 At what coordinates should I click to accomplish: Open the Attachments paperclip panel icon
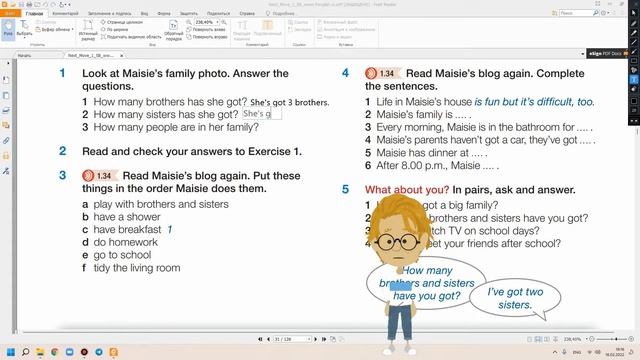coord(6,141)
